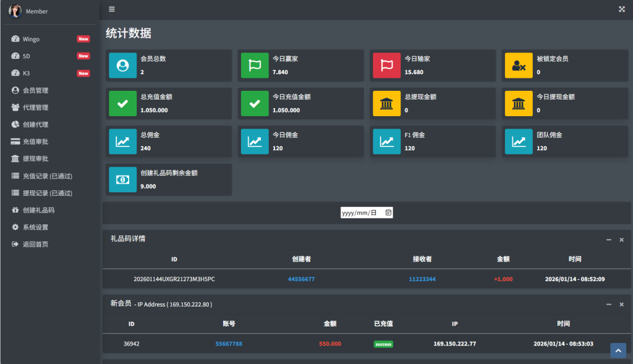Click the account link 55667788

point(229,343)
